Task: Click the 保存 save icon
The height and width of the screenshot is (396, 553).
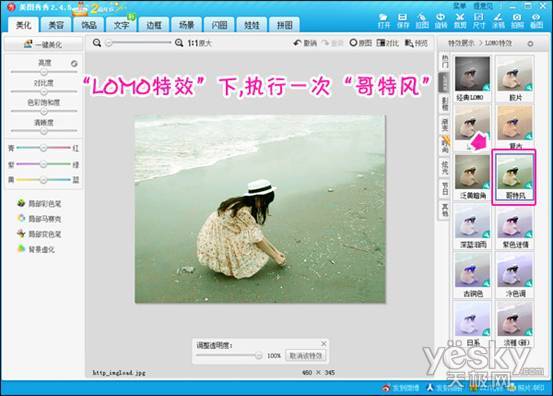Action: point(403,21)
